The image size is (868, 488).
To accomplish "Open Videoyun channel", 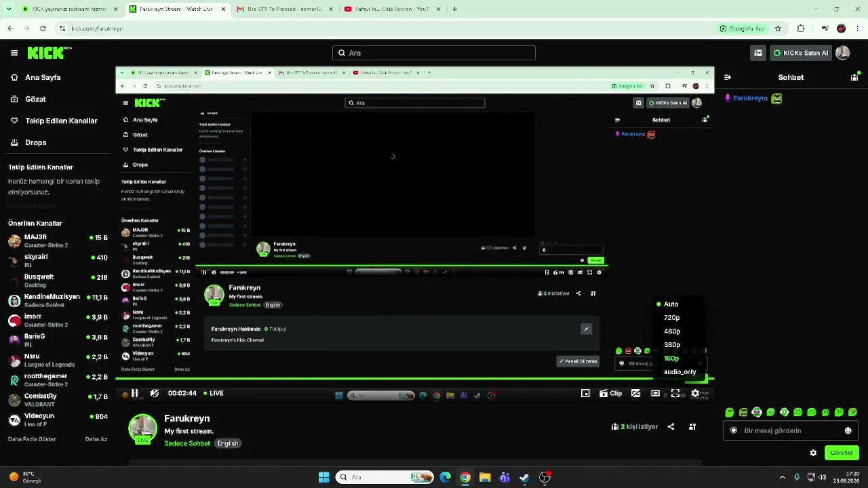I will click(x=58, y=420).
